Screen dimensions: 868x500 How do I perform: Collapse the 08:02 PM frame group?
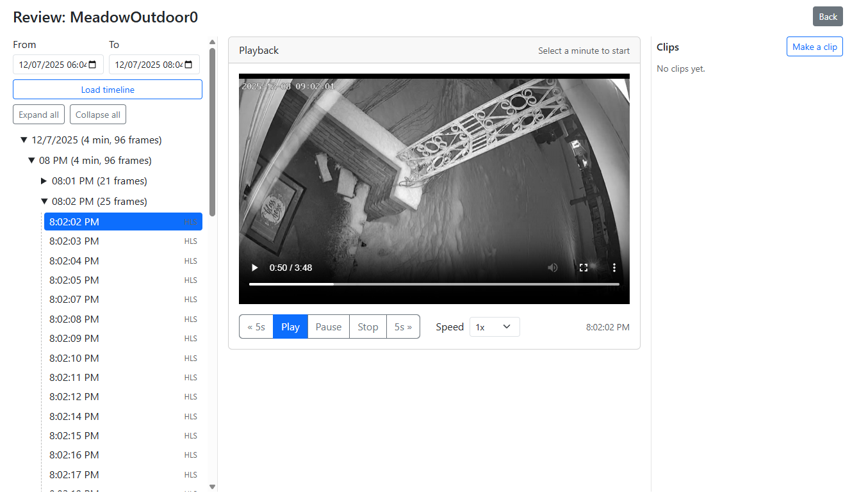(45, 201)
